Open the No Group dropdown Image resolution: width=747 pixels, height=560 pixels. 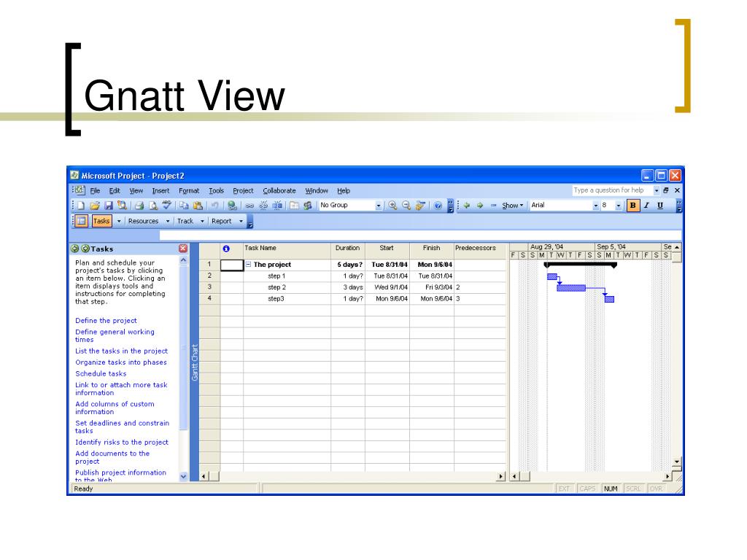pos(379,206)
